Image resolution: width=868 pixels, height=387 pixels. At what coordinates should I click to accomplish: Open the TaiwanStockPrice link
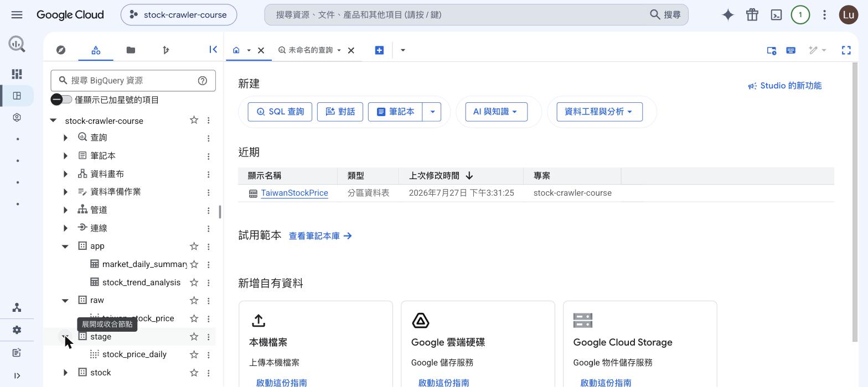click(294, 193)
